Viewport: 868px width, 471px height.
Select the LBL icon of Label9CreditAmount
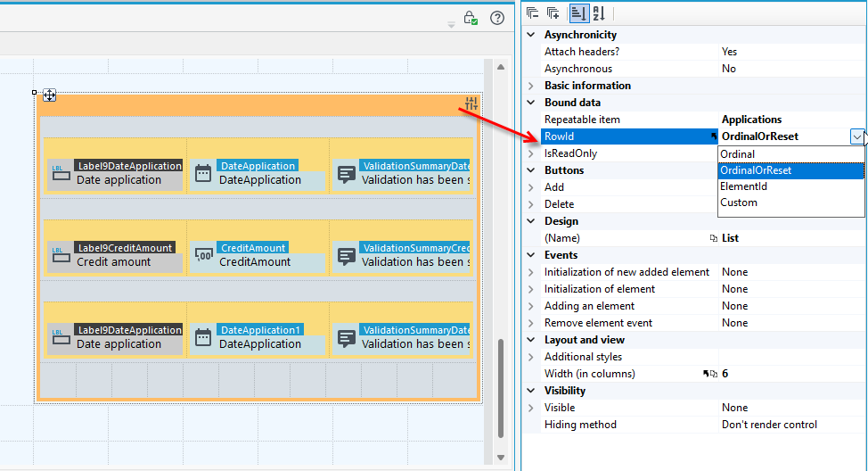pos(61,255)
